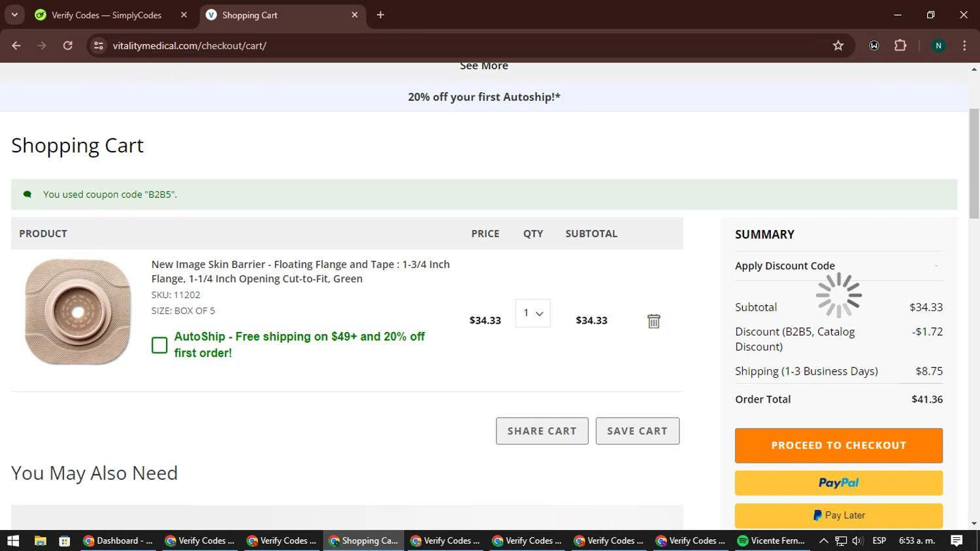The height and width of the screenshot is (551, 980).
Task: Go back to the previous page
Action: [x=16, y=46]
